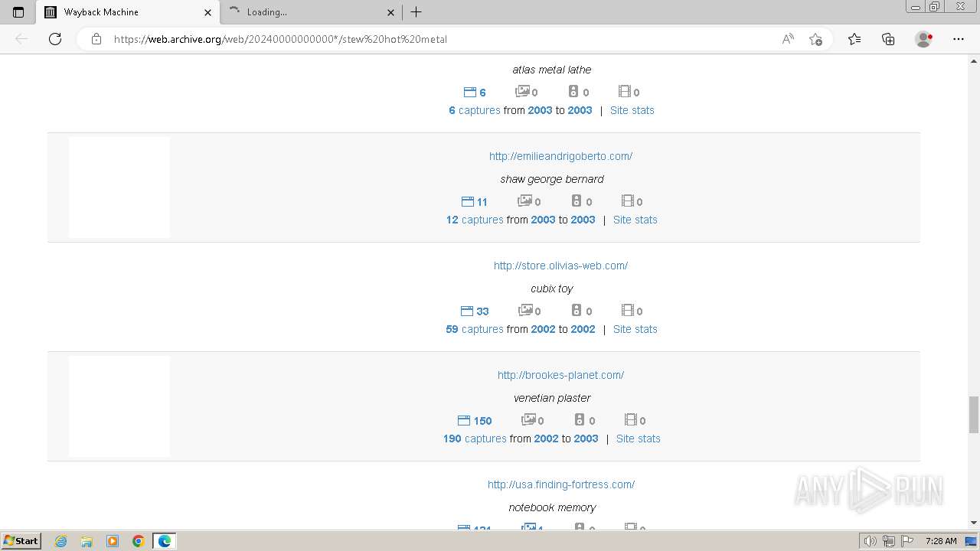The image size is (980, 551).
Task: Click images icon in shaw george bernard row
Action: [x=525, y=201]
